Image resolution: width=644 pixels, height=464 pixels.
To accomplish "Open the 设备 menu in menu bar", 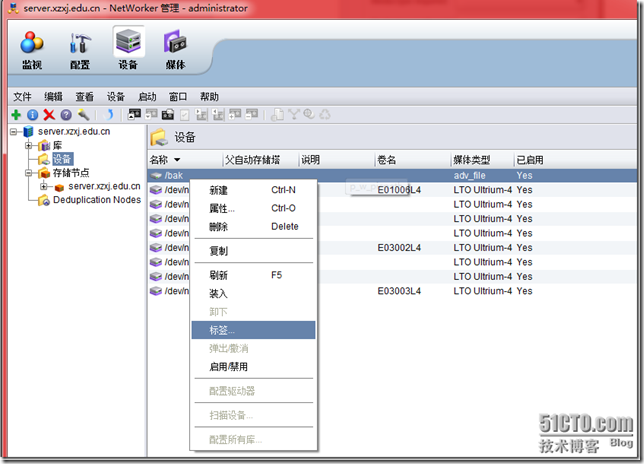I will click(116, 96).
